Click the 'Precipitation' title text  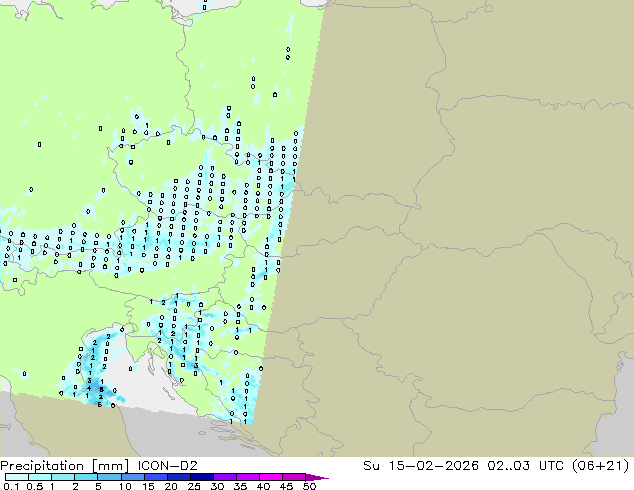pyautogui.click(x=42, y=466)
